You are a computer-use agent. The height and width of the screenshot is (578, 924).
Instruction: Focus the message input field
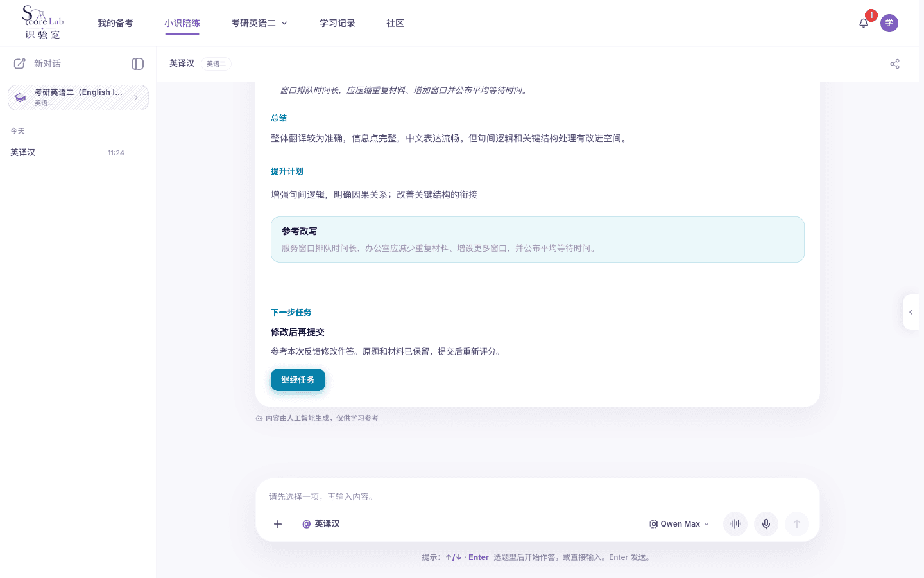[x=538, y=496]
